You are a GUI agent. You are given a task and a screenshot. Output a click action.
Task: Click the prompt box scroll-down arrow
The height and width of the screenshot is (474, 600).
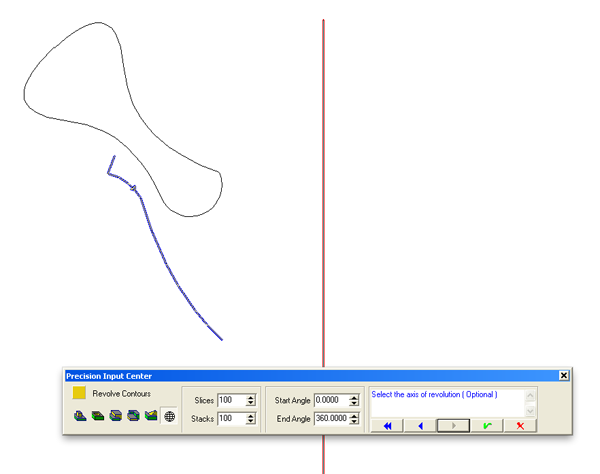point(530,411)
